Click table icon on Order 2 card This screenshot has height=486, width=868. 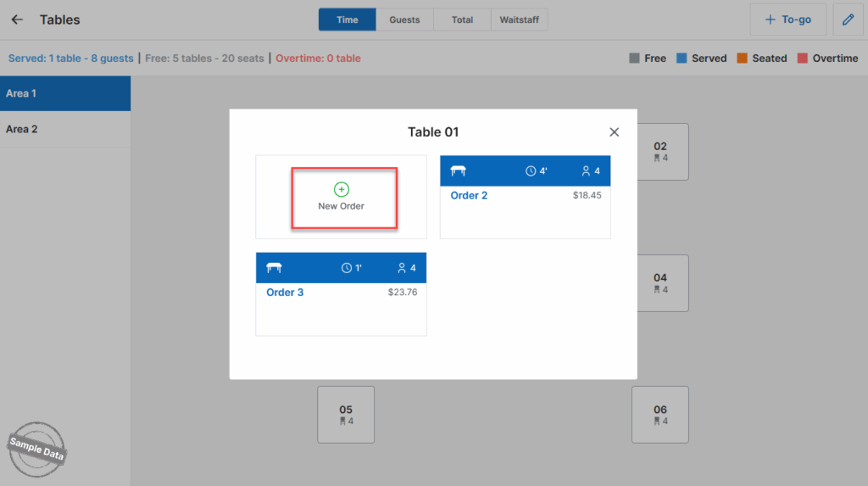pyautogui.click(x=459, y=171)
